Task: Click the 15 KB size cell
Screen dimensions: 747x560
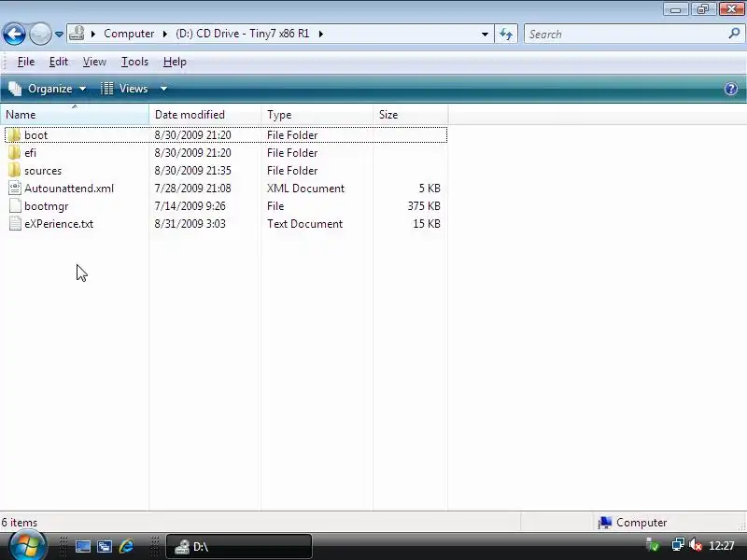Action: pyautogui.click(x=427, y=223)
